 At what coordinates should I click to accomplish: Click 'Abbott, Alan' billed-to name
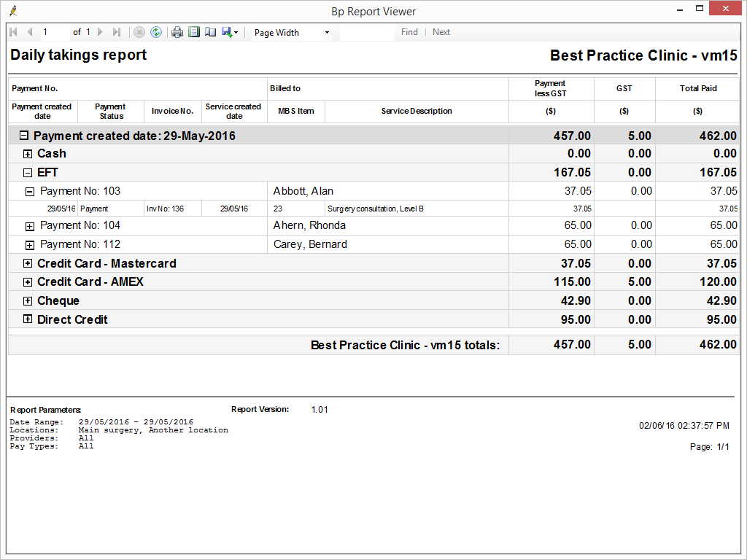[303, 191]
